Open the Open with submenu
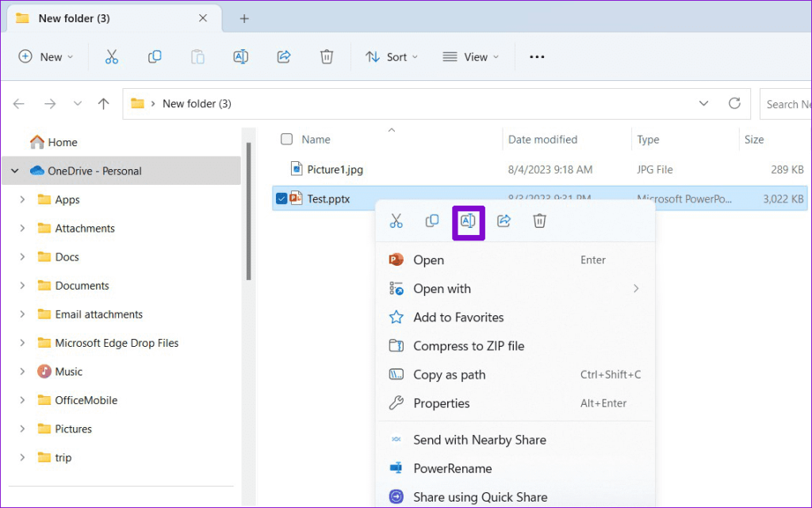The height and width of the screenshot is (508, 812). click(515, 289)
